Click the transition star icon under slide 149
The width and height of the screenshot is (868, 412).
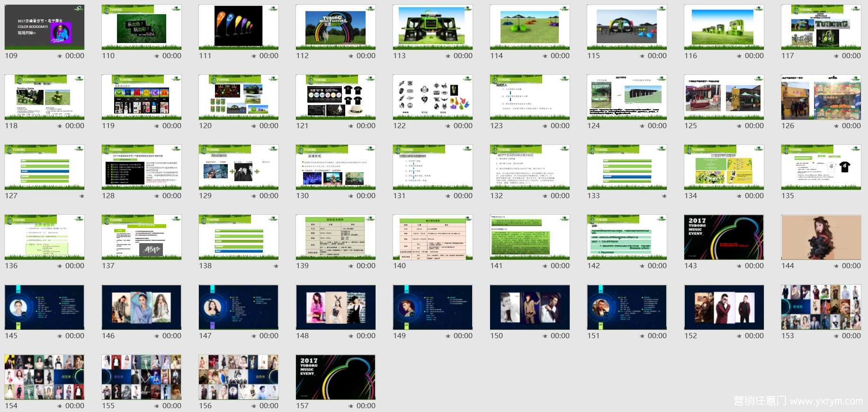[447, 336]
